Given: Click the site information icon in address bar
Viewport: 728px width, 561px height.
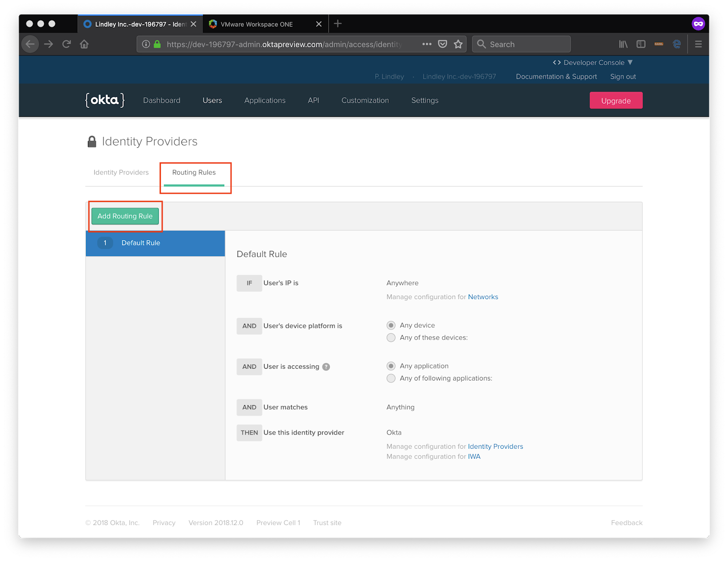Looking at the screenshot, I should point(146,44).
